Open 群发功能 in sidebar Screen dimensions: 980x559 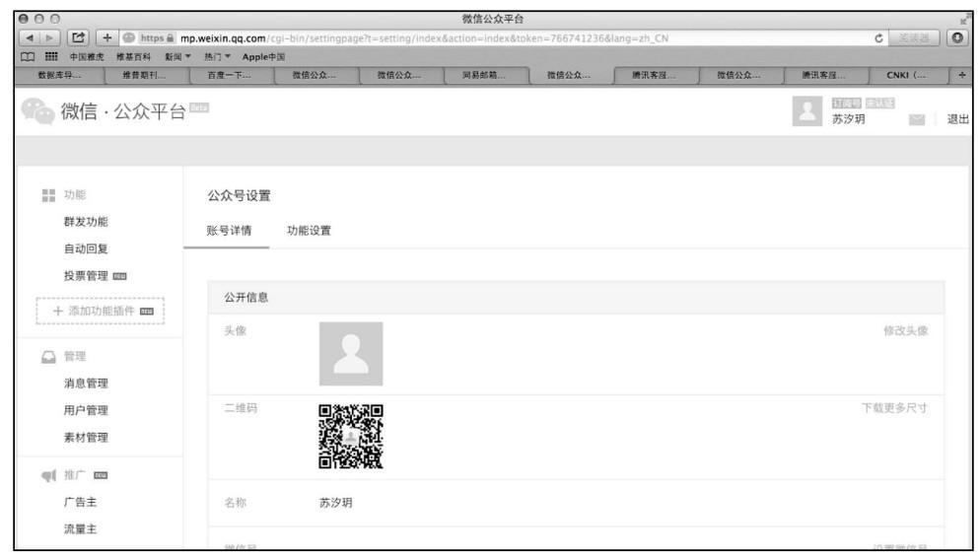pos(86,222)
